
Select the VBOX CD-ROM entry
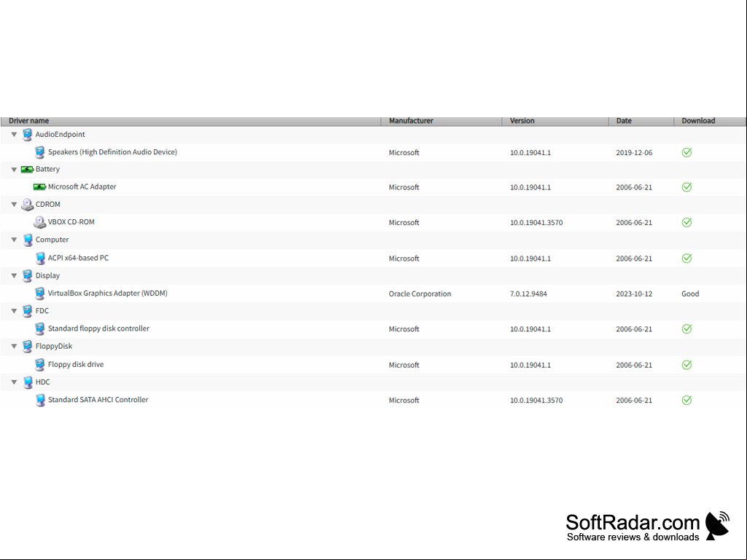click(71, 222)
